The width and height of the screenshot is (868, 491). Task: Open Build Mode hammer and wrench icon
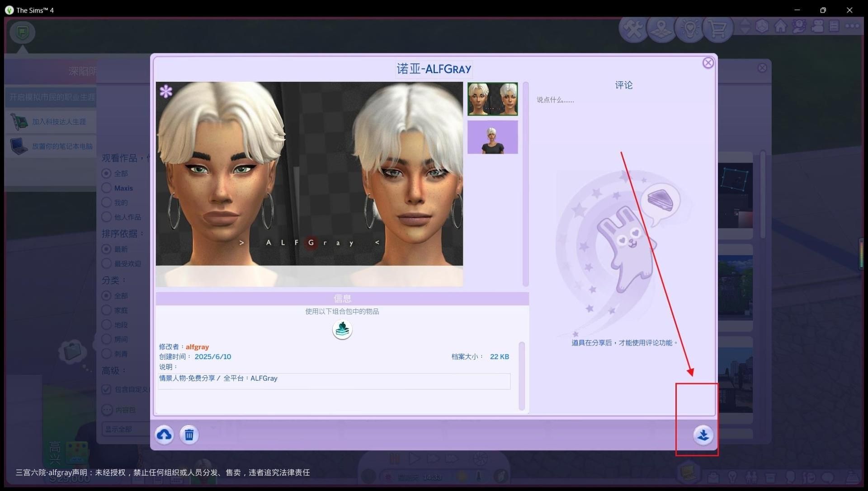coord(633,29)
